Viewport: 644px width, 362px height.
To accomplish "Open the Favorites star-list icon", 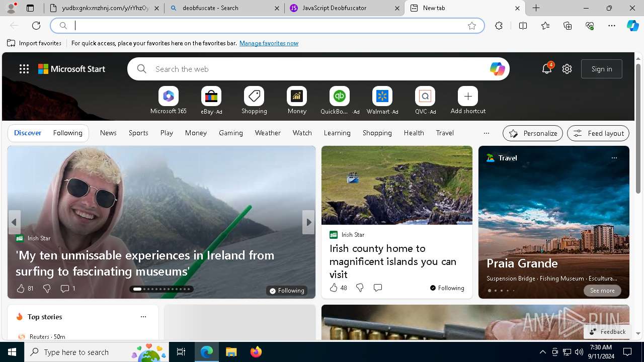I will [x=545, y=26].
